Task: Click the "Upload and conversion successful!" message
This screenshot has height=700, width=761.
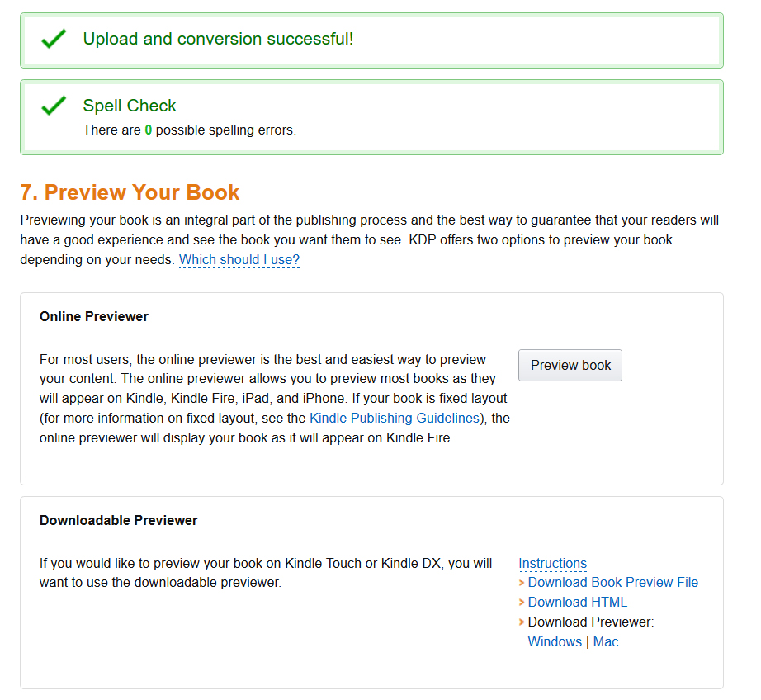Action: [x=218, y=39]
